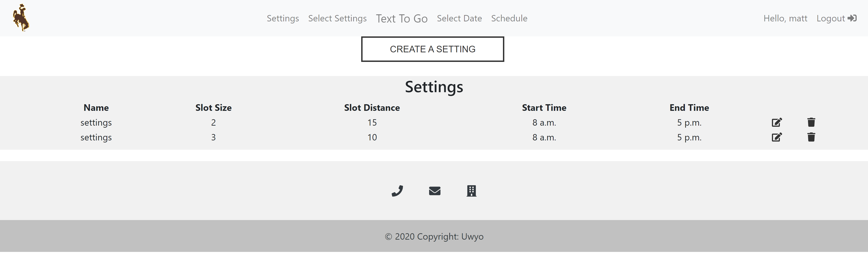Log out using the Logout link
This screenshot has height=256, width=868.
coord(836,18)
